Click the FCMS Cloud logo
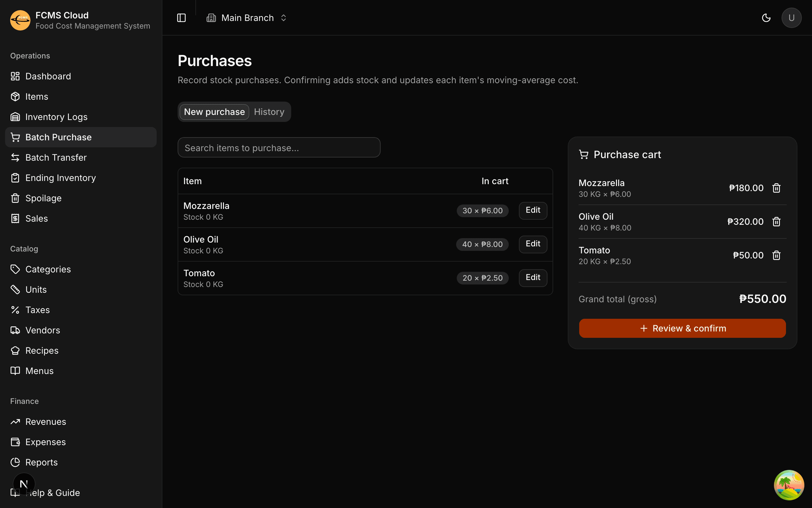This screenshot has width=812, height=508. pos(20,20)
